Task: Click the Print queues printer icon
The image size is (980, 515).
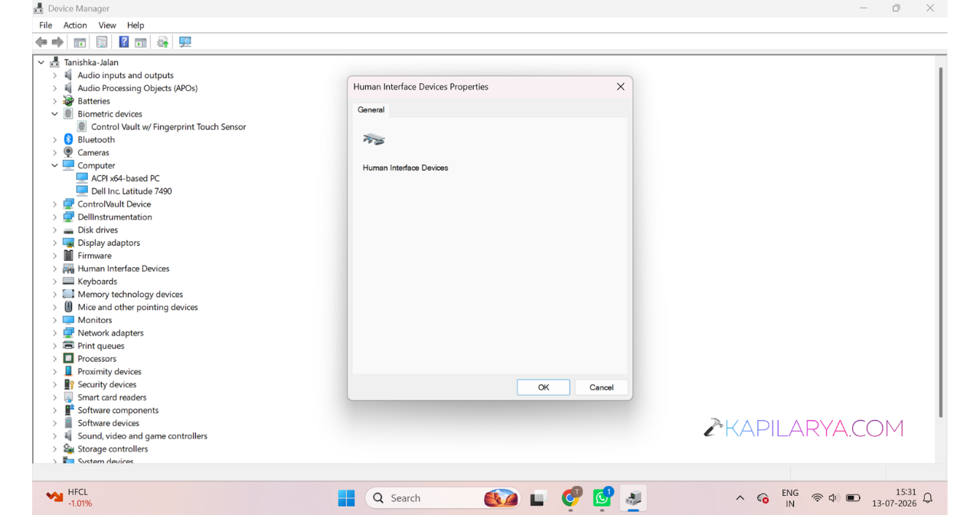Action: click(x=68, y=345)
